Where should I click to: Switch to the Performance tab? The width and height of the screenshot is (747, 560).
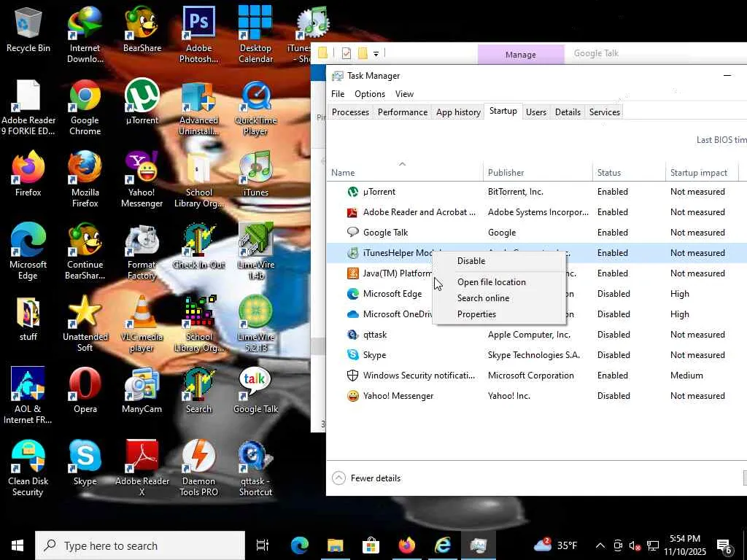pyautogui.click(x=403, y=112)
